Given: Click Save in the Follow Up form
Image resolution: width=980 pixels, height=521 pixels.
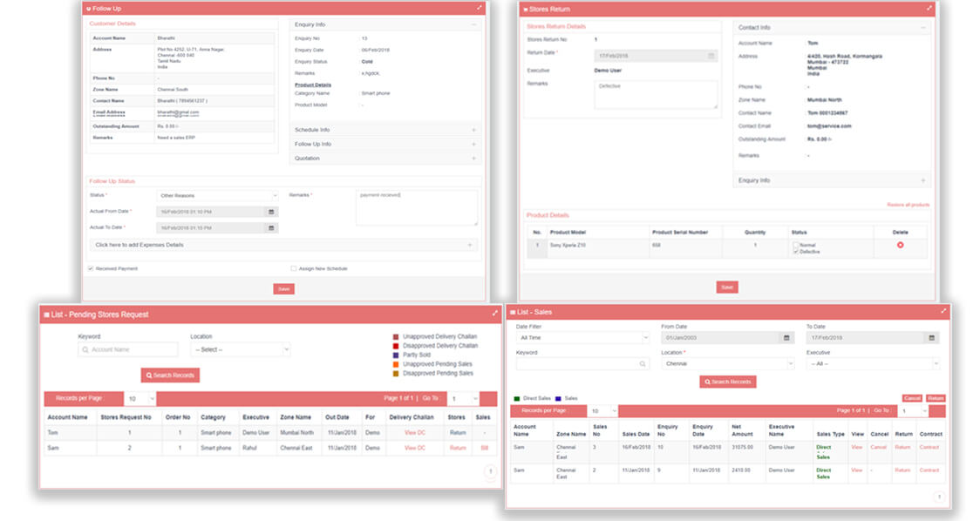Looking at the screenshot, I should click(x=283, y=288).
